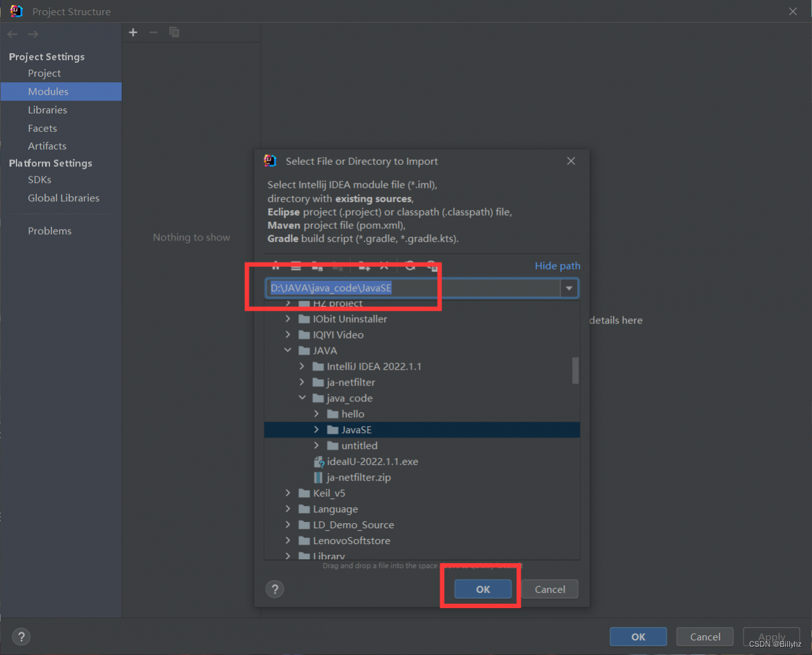This screenshot has width=812, height=655.
Task: Click the ja-netfilter.zip archive icon
Action: click(x=319, y=477)
